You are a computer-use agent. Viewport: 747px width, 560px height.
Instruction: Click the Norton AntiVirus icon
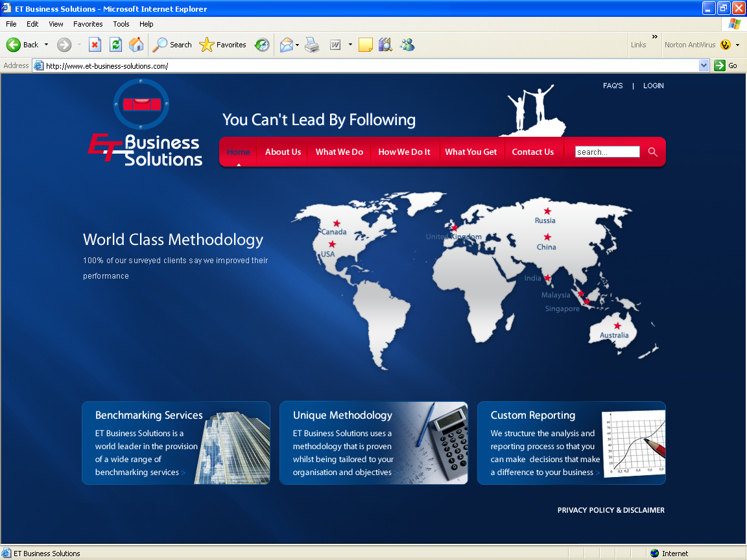pos(726,45)
